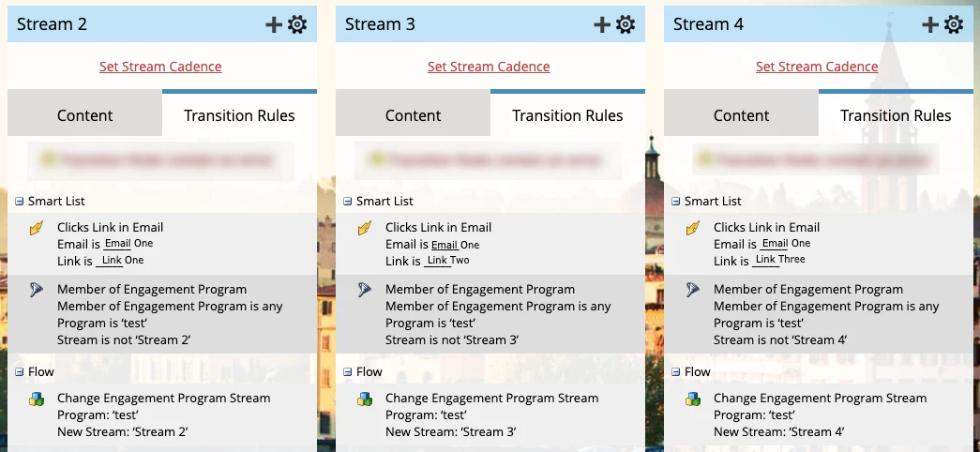Select Member of Engagement Program filter icon in Stream 3

point(365,290)
